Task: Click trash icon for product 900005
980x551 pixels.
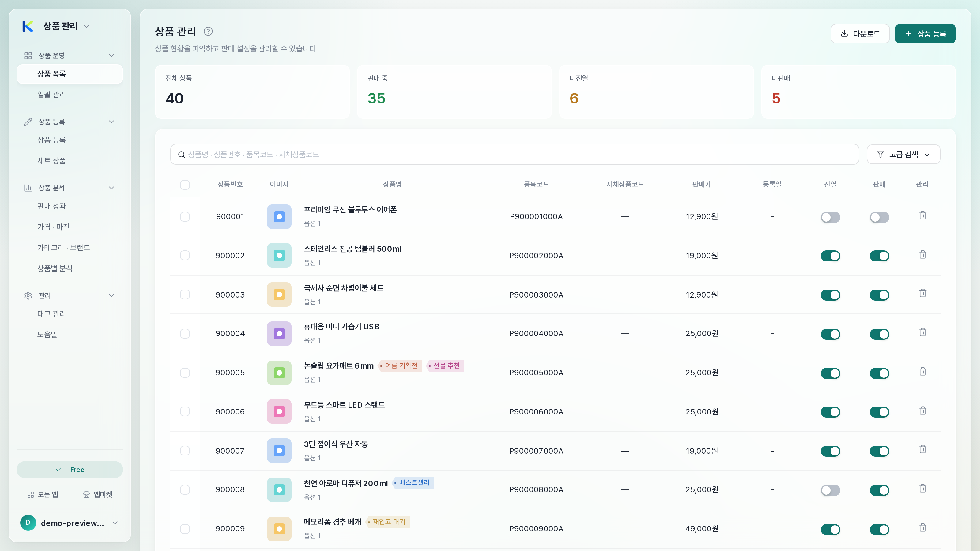Action: pos(922,372)
